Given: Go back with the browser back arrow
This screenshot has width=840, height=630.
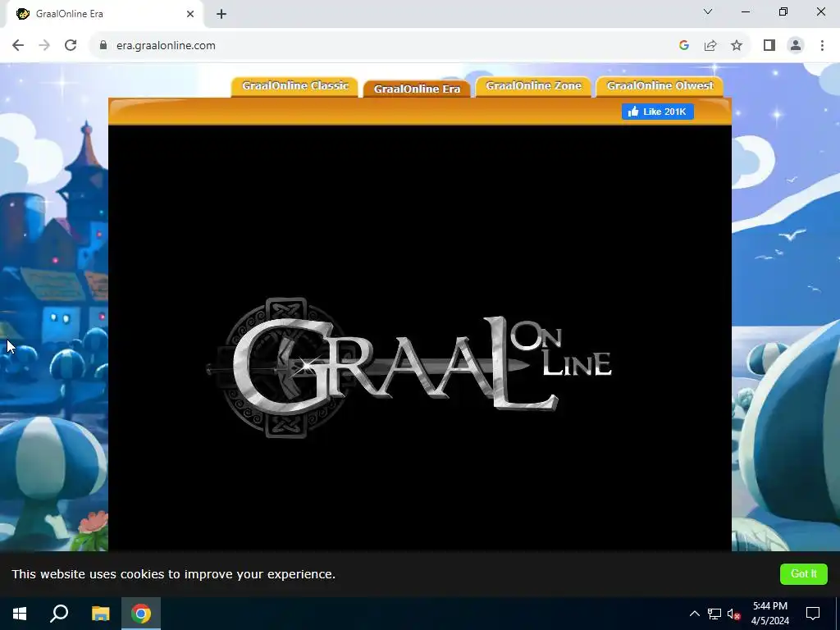Looking at the screenshot, I should tap(18, 46).
